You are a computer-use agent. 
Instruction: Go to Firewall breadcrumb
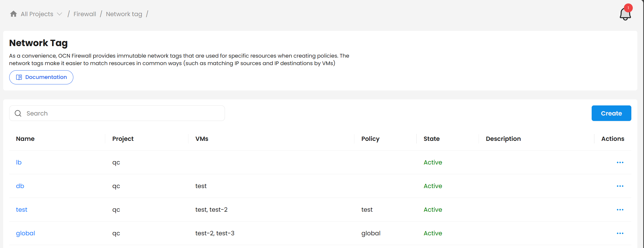[x=85, y=14]
